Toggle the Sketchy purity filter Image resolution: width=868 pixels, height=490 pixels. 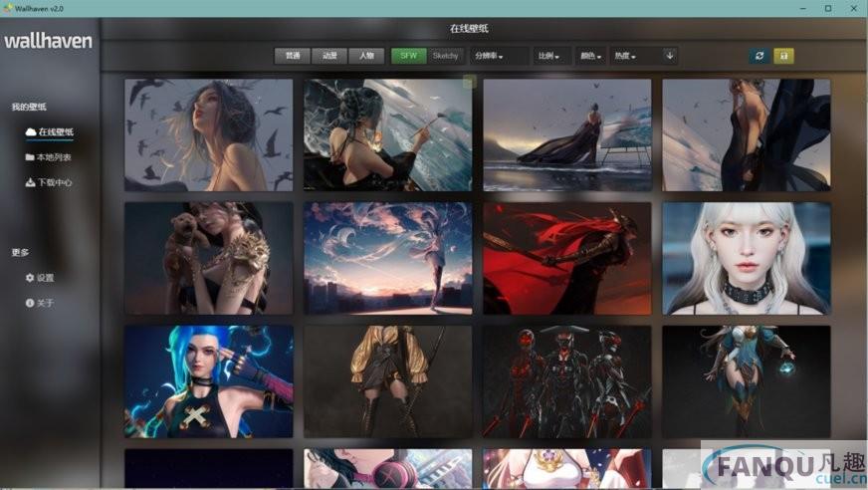[x=445, y=56]
